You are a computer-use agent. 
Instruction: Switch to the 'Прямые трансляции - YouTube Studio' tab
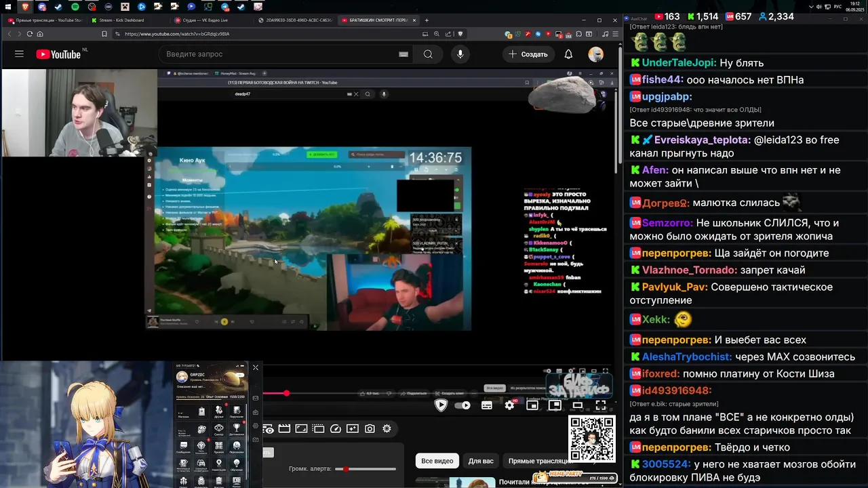pyautogui.click(x=45, y=20)
